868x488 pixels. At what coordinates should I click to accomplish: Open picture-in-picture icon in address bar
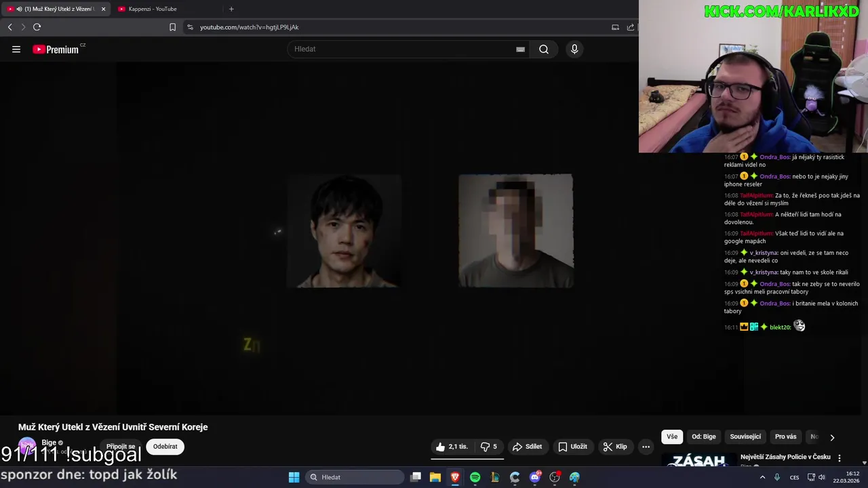point(615,27)
